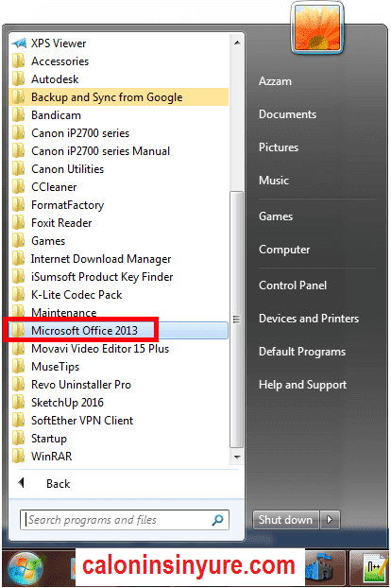Image resolution: width=391 pixels, height=588 pixels.
Task: Click the Windows Start orb
Action: tap(25, 568)
